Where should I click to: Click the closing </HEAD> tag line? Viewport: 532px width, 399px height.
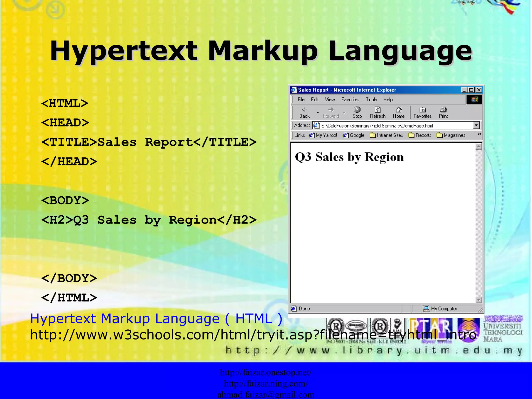coord(69,162)
